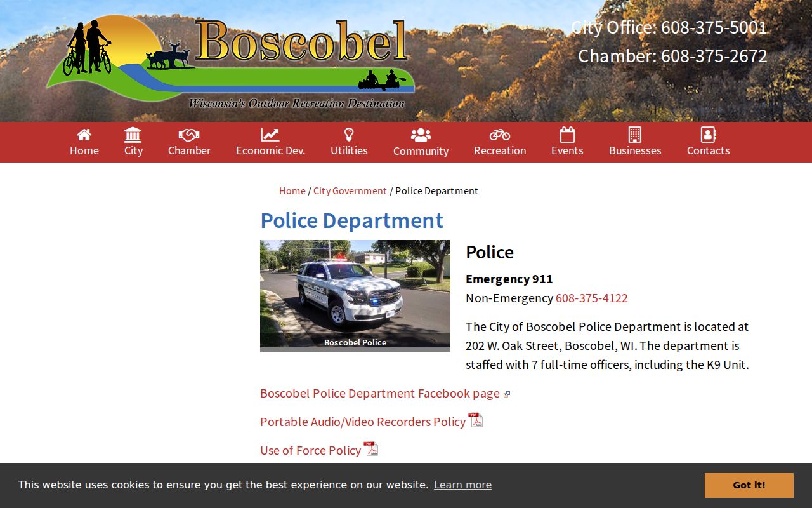Follow the Home breadcrumb link
This screenshot has height=508, width=812.
pos(292,190)
